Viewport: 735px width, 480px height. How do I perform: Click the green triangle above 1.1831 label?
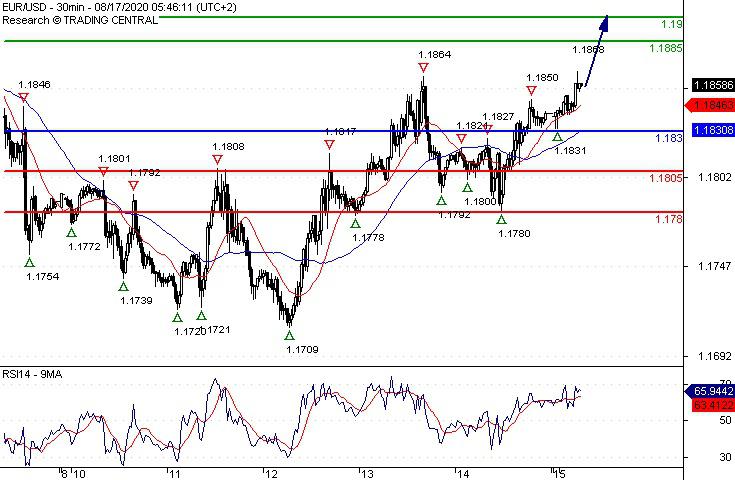(x=557, y=137)
